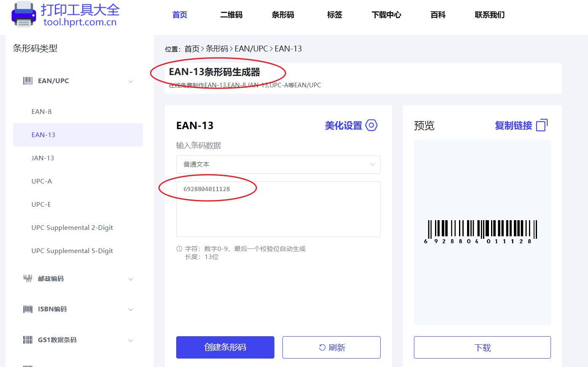Click the 刷新 refresh button
The width and height of the screenshot is (588, 367).
coord(331,347)
